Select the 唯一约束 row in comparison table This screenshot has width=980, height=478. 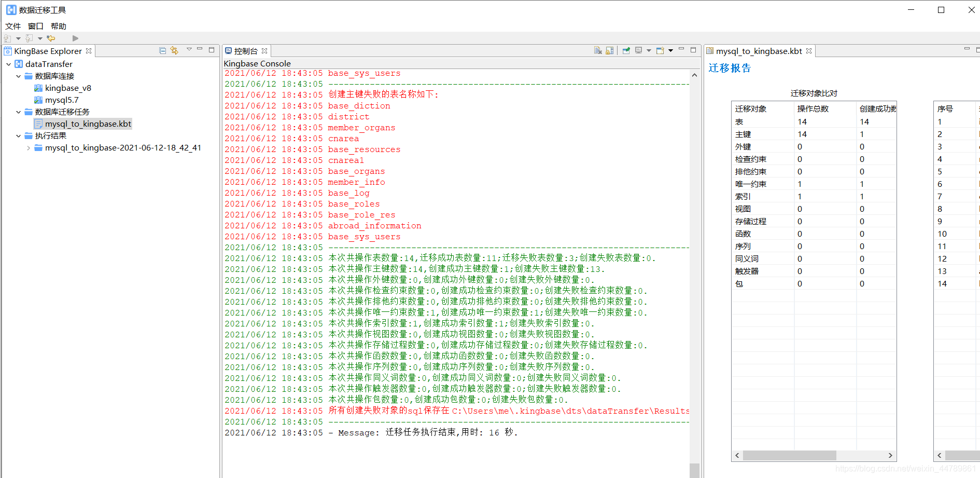(814, 184)
